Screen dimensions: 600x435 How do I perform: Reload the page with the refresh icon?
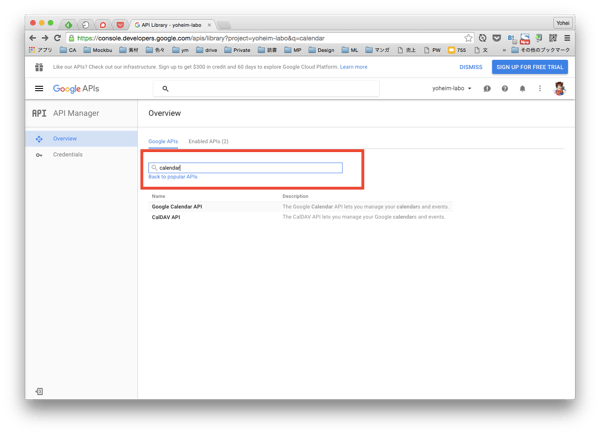coord(57,38)
